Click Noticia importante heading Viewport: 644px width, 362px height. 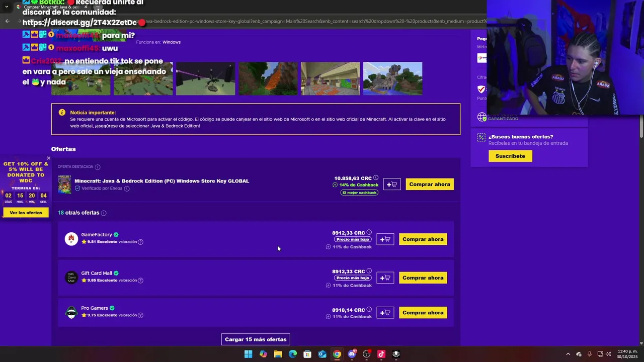coord(93,113)
